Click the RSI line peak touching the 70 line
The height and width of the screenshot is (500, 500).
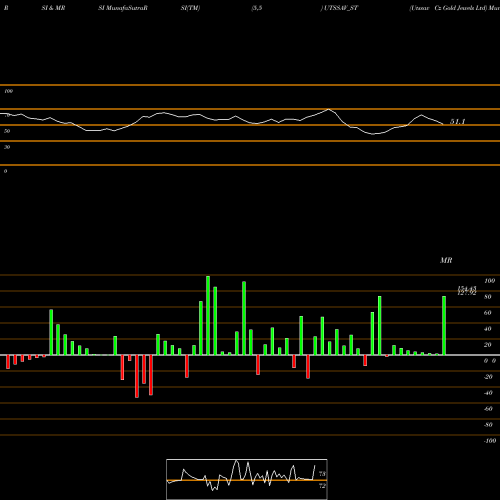[x=329, y=109]
